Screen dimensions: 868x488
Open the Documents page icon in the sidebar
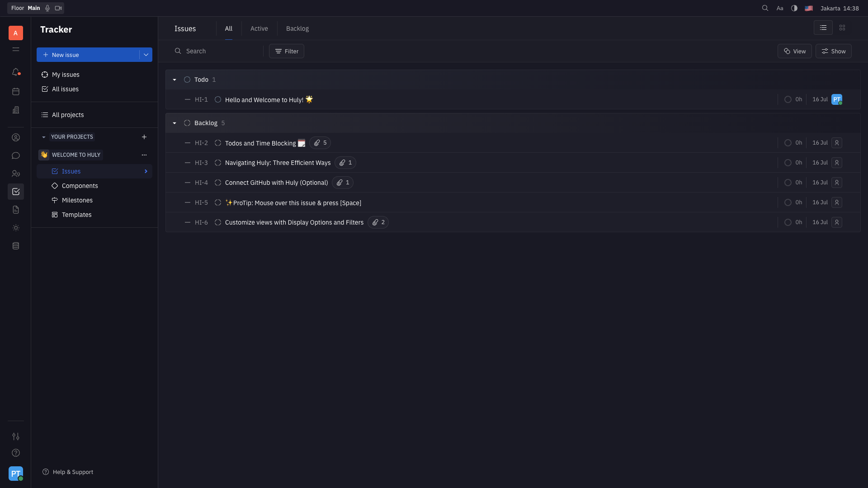(x=16, y=209)
